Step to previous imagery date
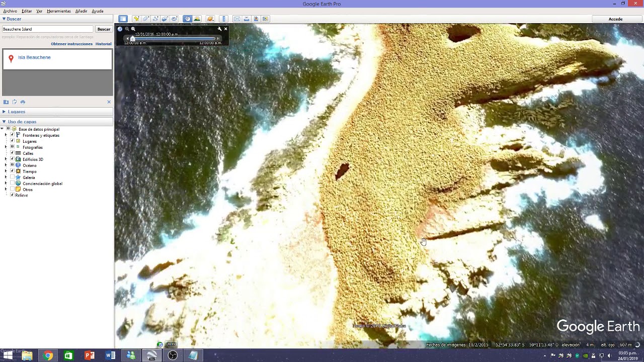 pos(127,38)
